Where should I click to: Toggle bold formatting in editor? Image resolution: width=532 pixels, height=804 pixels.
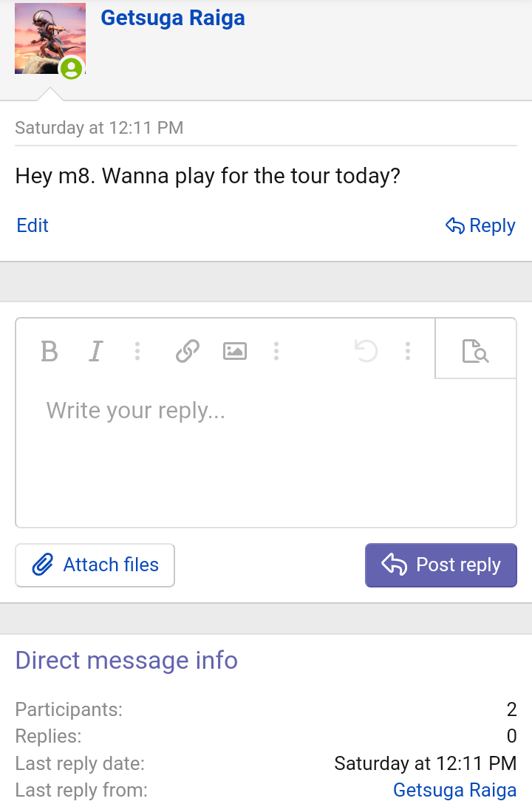(50, 351)
